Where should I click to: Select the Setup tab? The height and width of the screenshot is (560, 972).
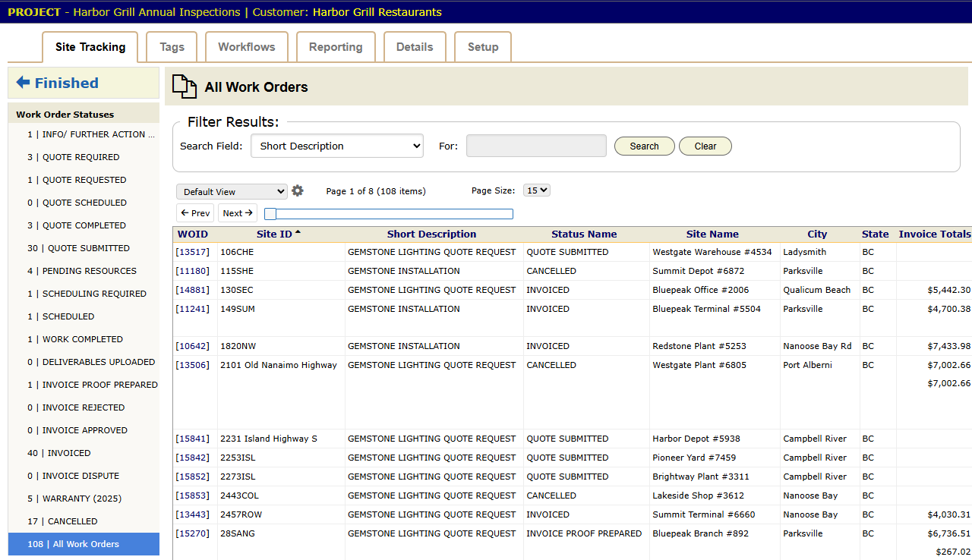(x=483, y=47)
